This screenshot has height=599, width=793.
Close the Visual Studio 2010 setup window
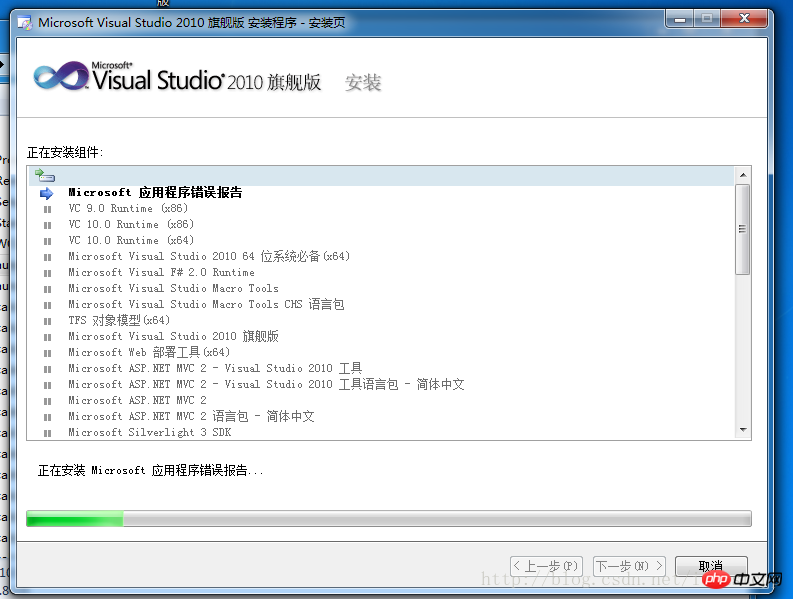point(744,19)
